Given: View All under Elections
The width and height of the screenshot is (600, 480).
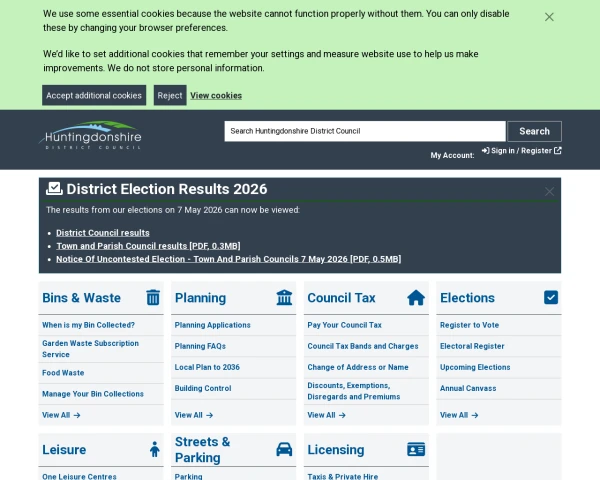Looking at the screenshot, I should 459,415.
